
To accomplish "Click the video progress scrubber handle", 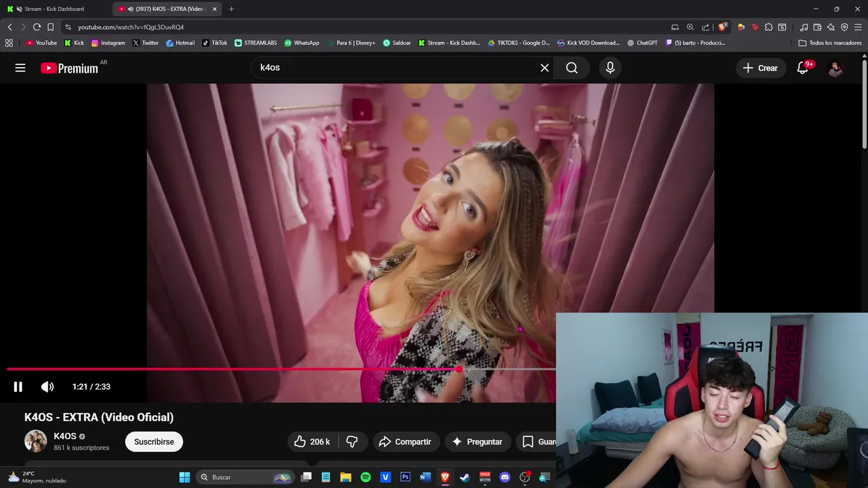I will click(x=460, y=369).
